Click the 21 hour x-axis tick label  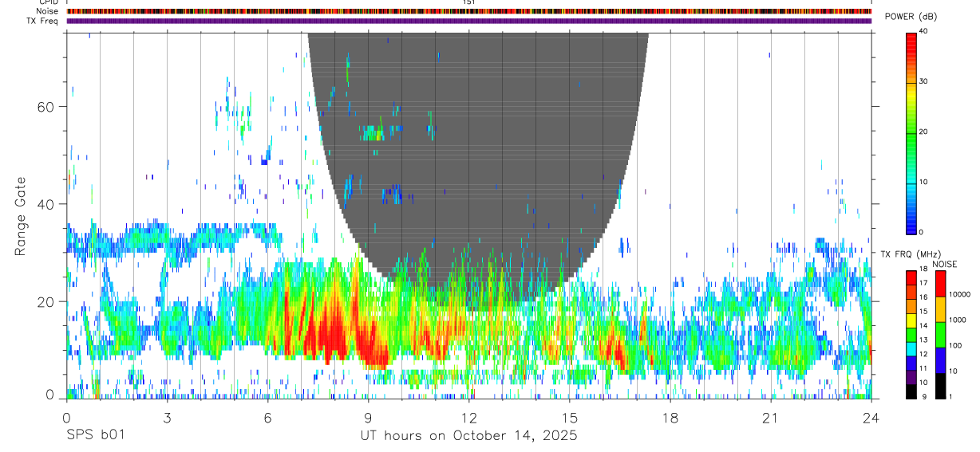pyautogui.click(x=771, y=418)
